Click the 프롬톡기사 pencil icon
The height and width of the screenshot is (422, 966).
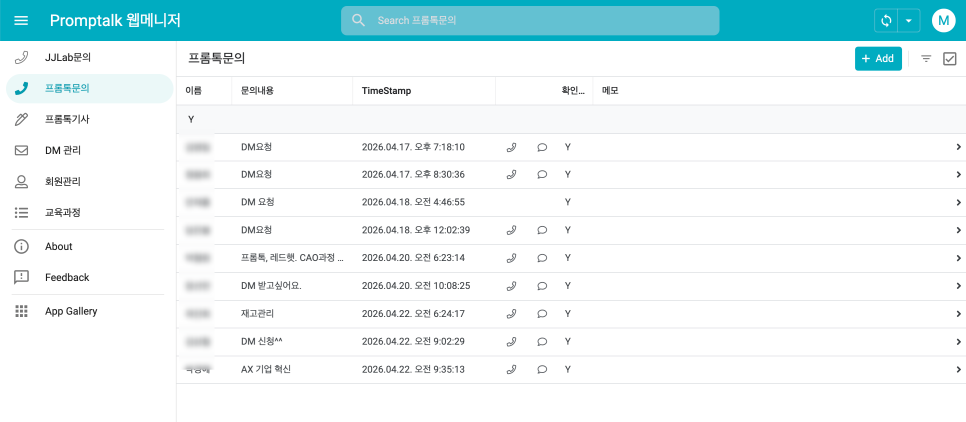[21, 120]
